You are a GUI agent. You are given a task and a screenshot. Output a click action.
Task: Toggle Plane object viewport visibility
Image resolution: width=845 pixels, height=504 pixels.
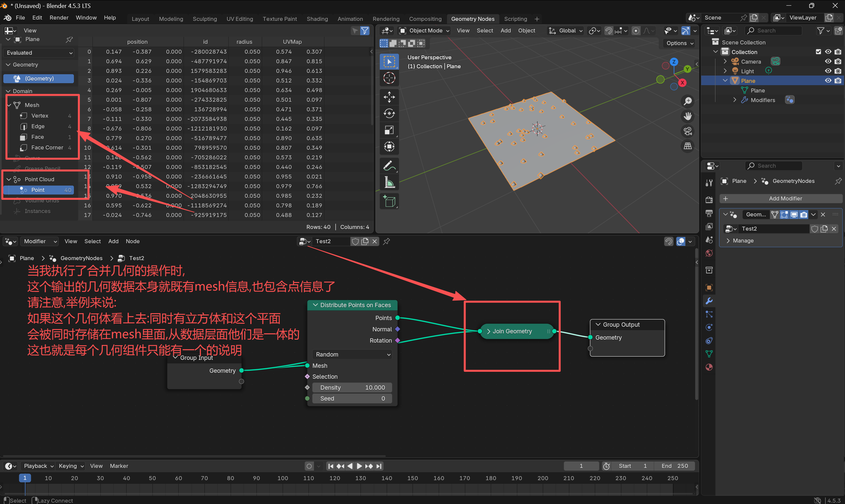(828, 81)
